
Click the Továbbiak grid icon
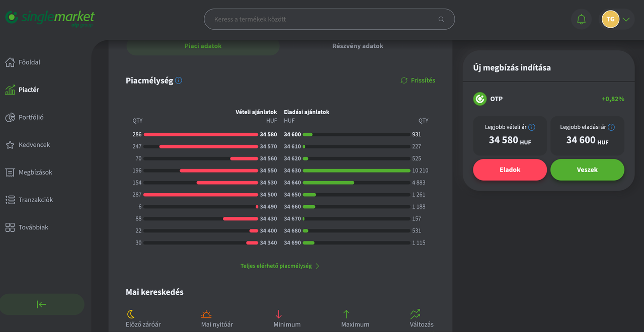pyautogui.click(x=10, y=227)
